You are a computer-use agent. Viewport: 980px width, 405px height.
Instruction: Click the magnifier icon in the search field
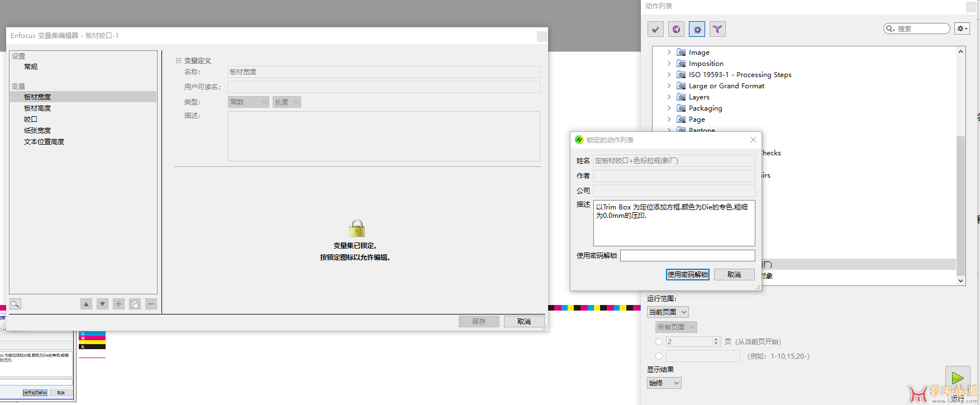point(890,28)
